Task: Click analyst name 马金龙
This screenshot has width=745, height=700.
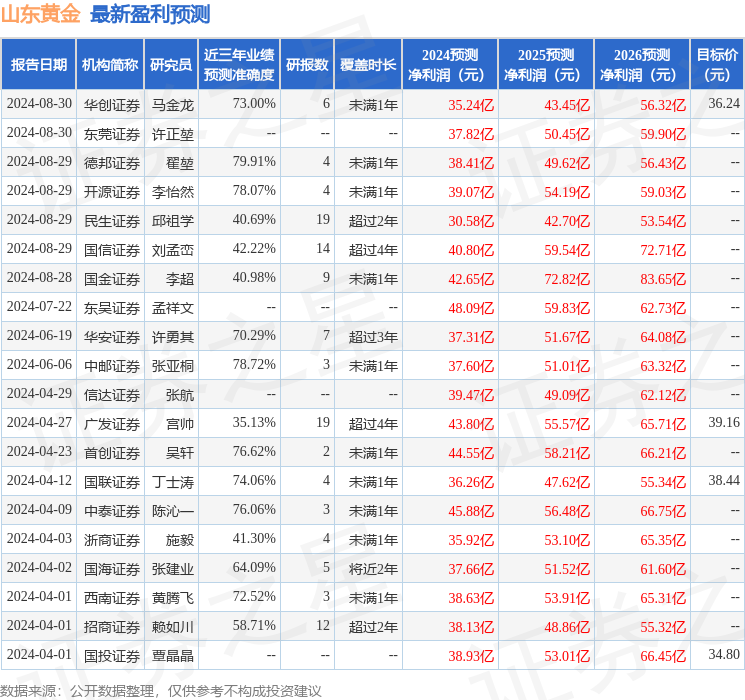Action: 173,105
